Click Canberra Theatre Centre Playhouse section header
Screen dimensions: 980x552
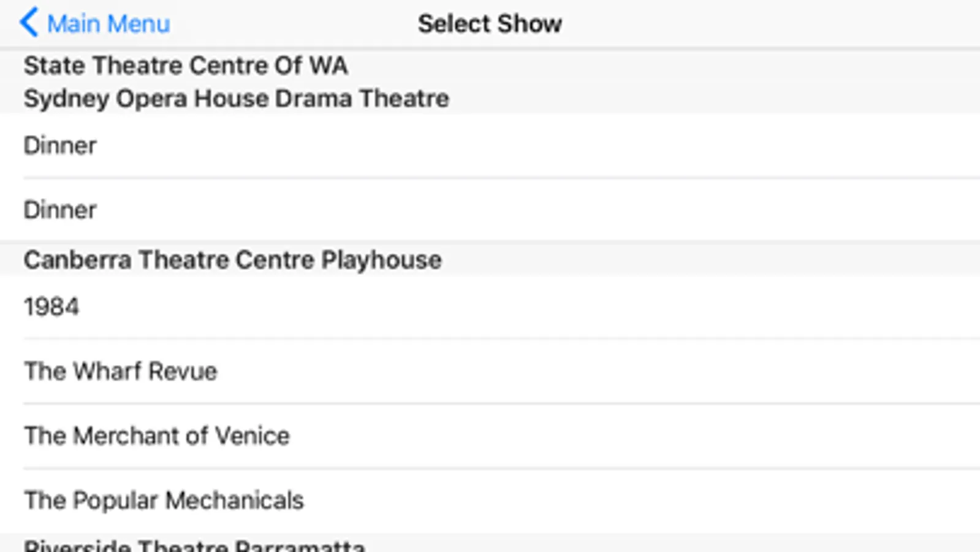[232, 260]
